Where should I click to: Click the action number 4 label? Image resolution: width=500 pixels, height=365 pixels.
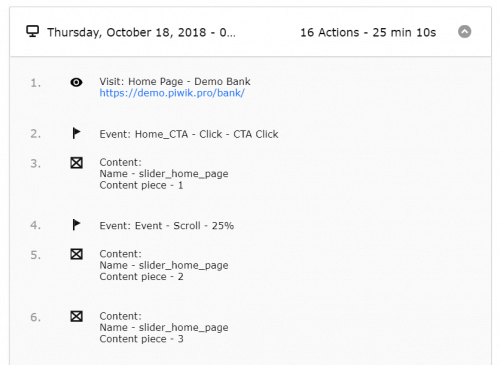click(x=36, y=225)
